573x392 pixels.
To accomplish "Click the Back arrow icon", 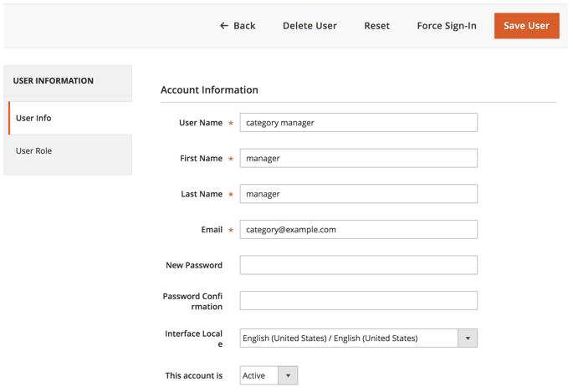I will click(x=223, y=26).
